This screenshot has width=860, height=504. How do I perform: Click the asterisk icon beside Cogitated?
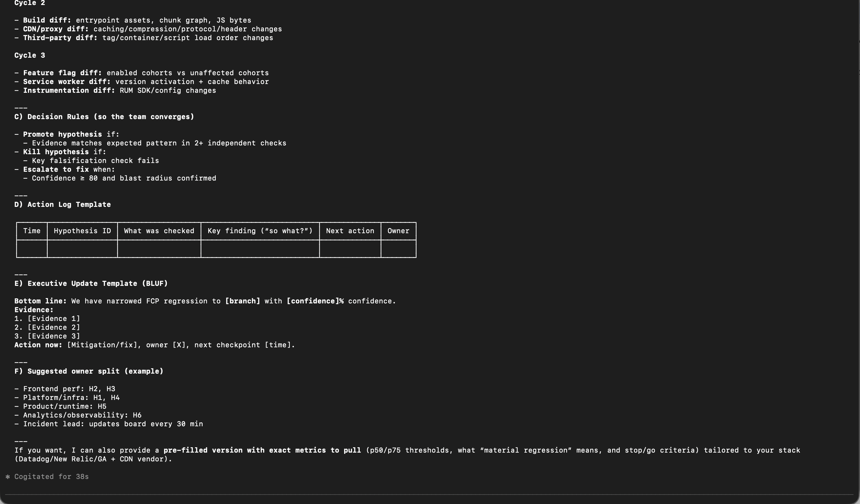click(x=8, y=477)
